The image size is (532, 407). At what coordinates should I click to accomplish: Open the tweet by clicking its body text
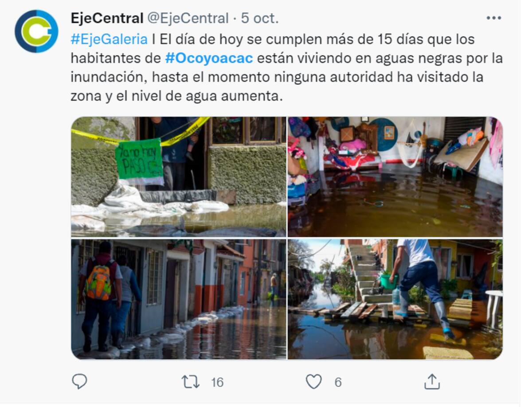(x=287, y=67)
